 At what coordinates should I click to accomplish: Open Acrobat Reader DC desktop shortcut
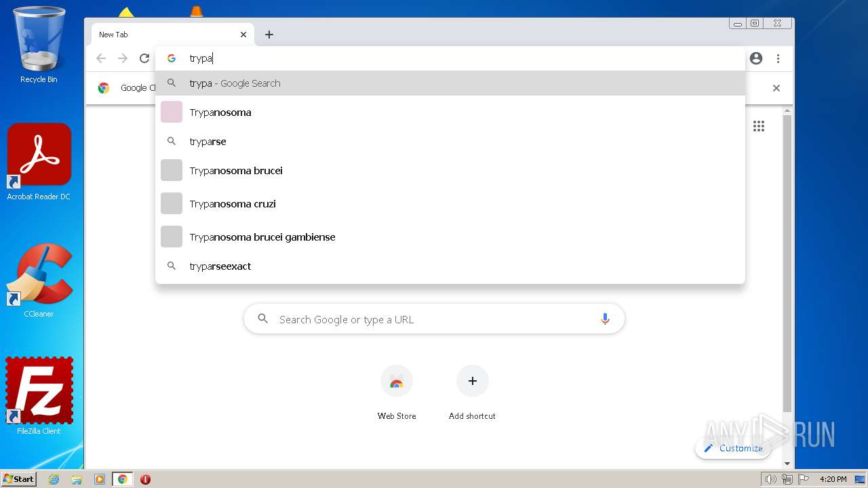[x=39, y=162]
